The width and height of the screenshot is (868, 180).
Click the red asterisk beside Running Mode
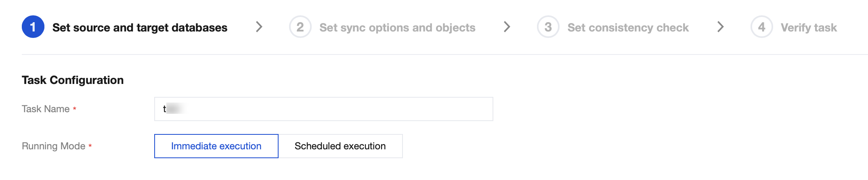90,146
